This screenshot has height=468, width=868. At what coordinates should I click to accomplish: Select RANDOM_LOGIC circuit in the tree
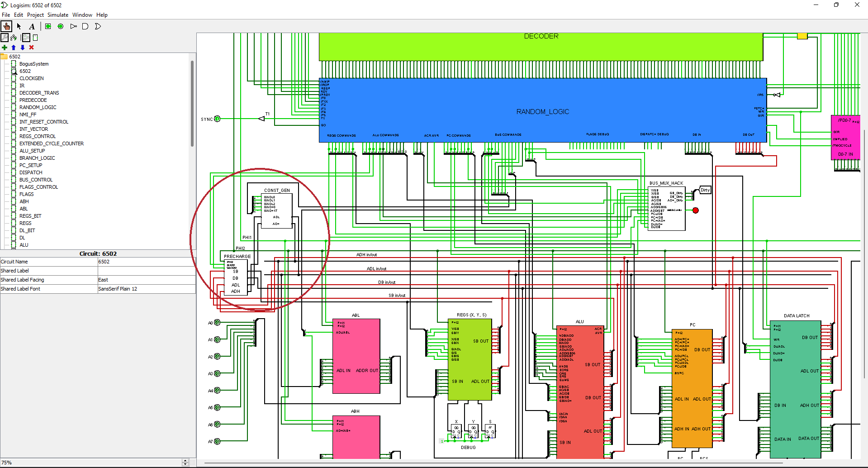[38, 107]
